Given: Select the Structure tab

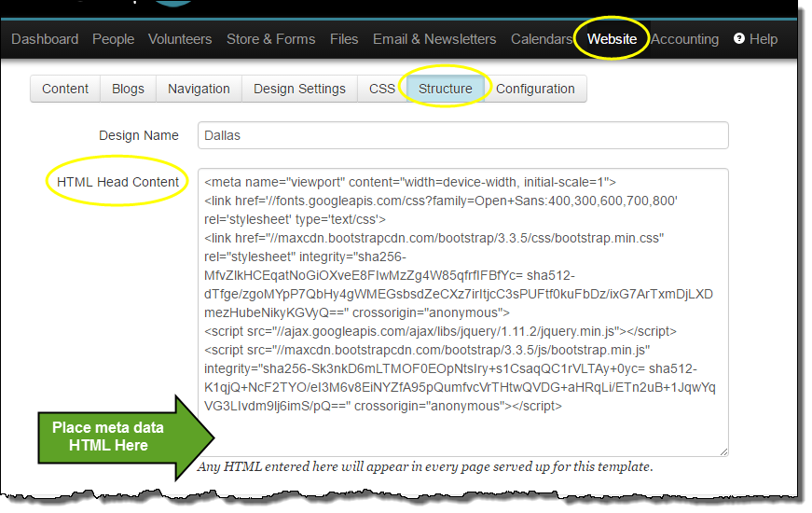Looking at the screenshot, I should click(446, 90).
